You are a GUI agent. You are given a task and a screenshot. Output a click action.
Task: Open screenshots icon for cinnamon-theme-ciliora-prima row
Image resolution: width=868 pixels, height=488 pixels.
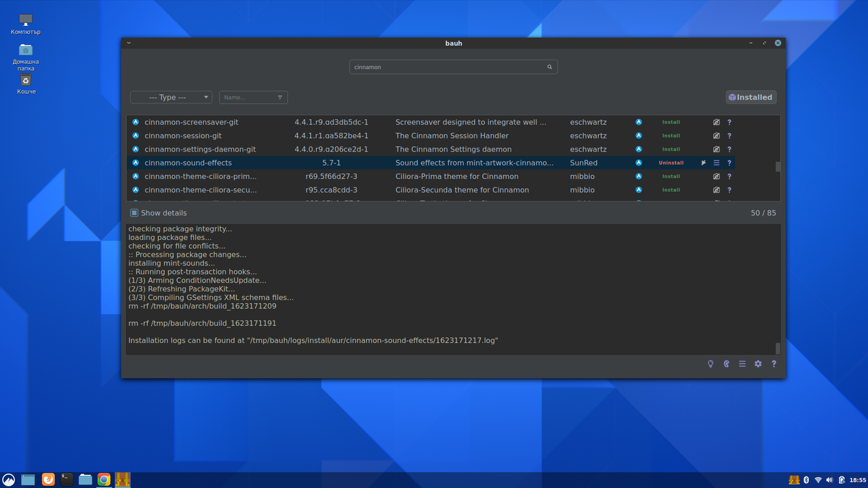pos(716,176)
